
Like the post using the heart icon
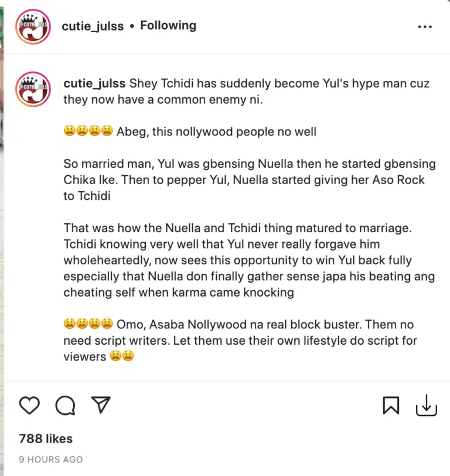point(29,406)
